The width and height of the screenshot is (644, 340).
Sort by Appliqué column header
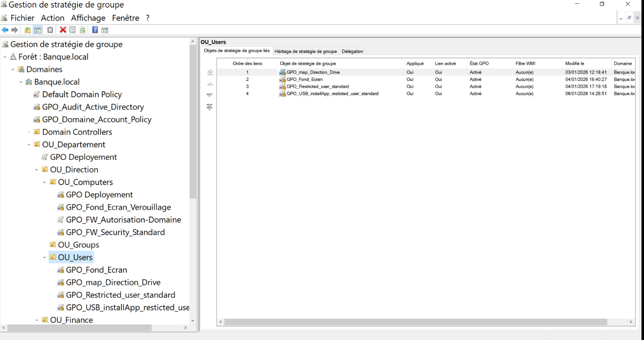coord(418,64)
